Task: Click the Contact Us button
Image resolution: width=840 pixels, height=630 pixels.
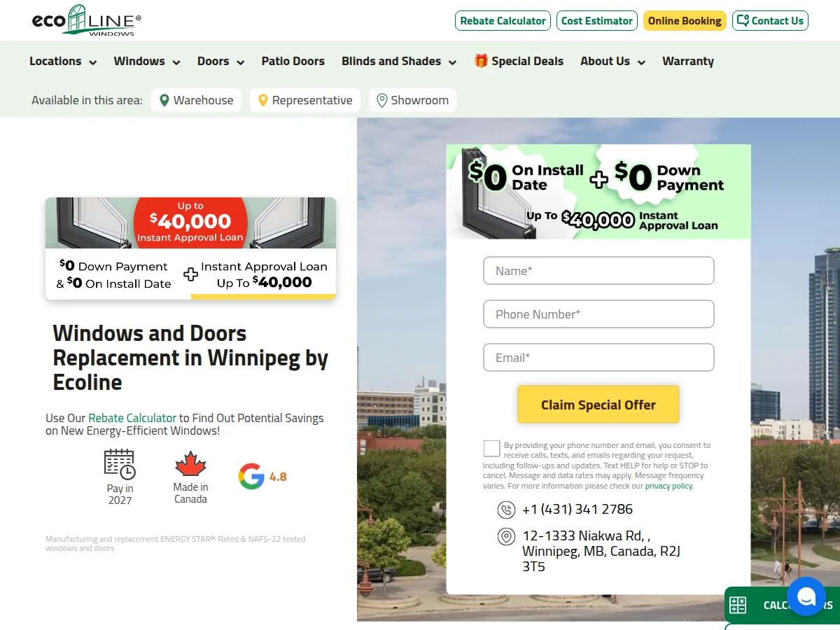Action: [770, 21]
